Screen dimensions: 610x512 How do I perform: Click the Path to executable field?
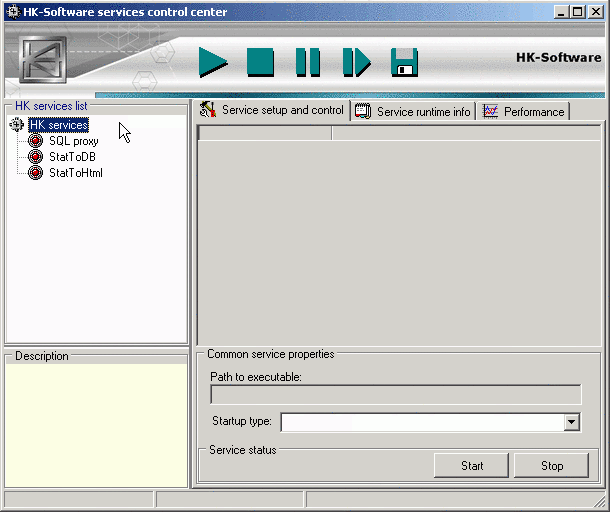(396, 395)
